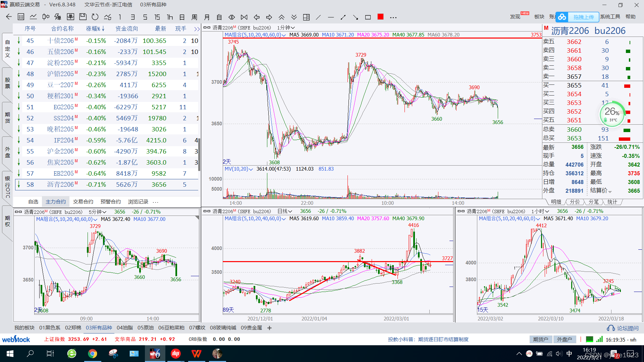Open the 分价 tab in quote panel

tap(575, 202)
